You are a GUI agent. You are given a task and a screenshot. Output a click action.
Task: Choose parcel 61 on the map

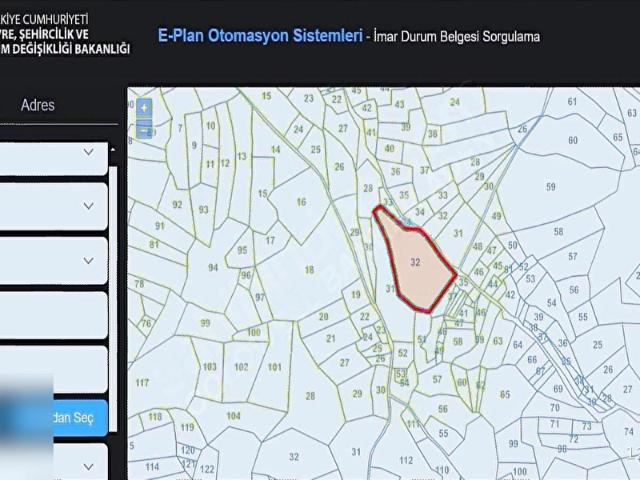pos(572,101)
